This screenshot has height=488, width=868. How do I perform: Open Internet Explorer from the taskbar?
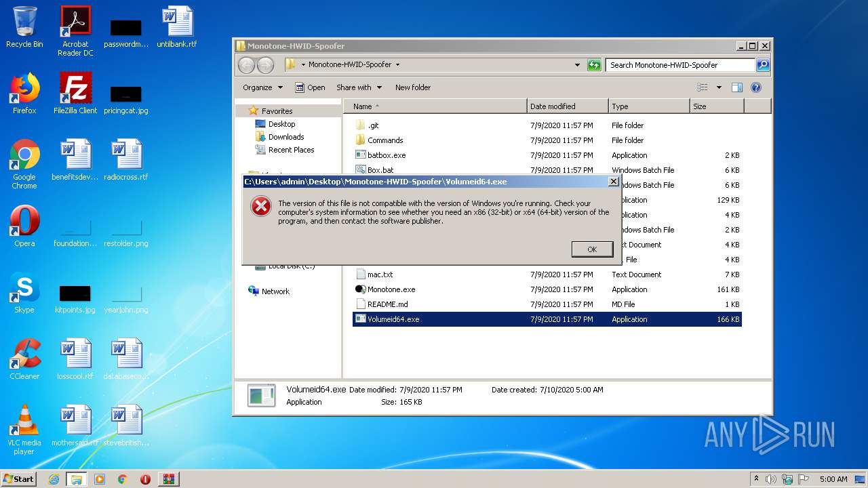tap(54, 479)
